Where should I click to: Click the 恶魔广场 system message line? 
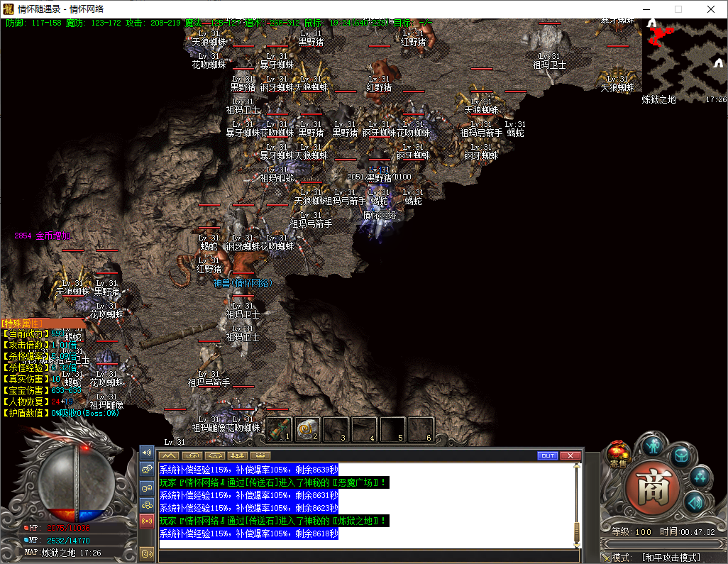pyautogui.click(x=274, y=482)
